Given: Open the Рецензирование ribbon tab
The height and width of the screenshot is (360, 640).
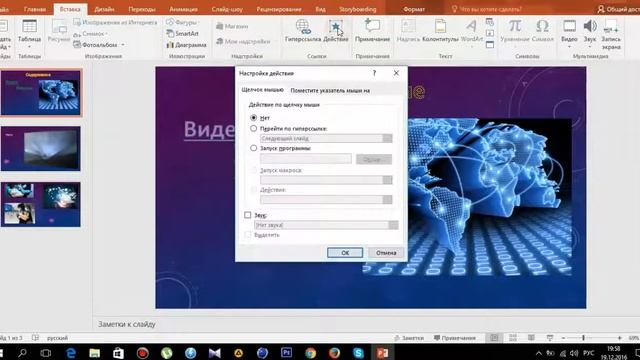Looking at the screenshot, I should pos(279,9).
